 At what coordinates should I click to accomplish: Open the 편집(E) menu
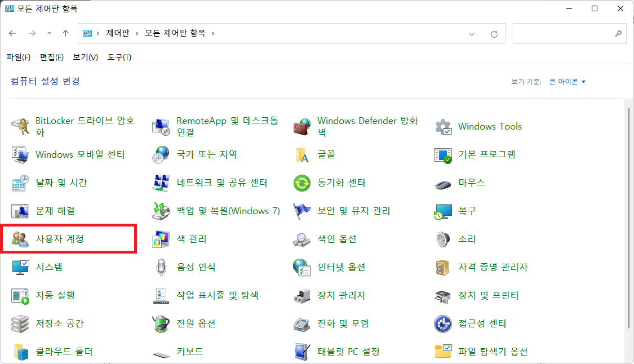point(51,57)
